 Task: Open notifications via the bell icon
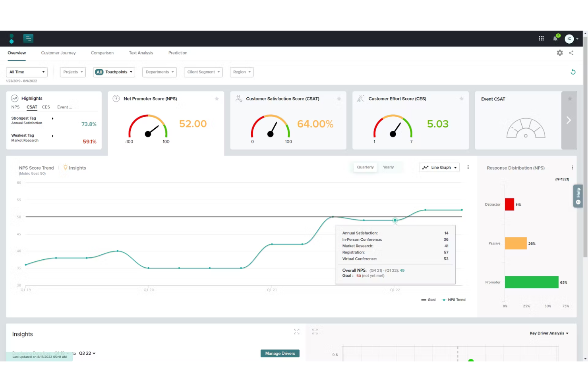pos(555,39)
